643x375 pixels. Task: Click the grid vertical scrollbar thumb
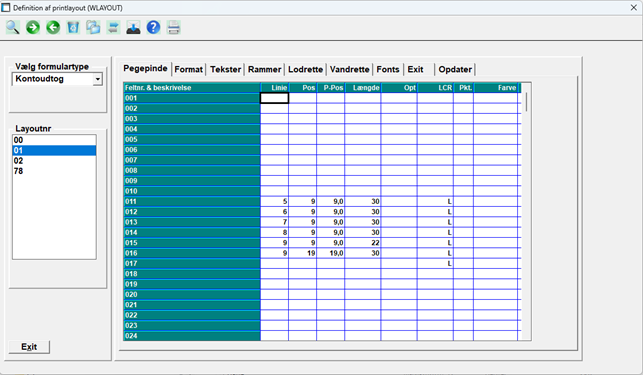[527, 102]
